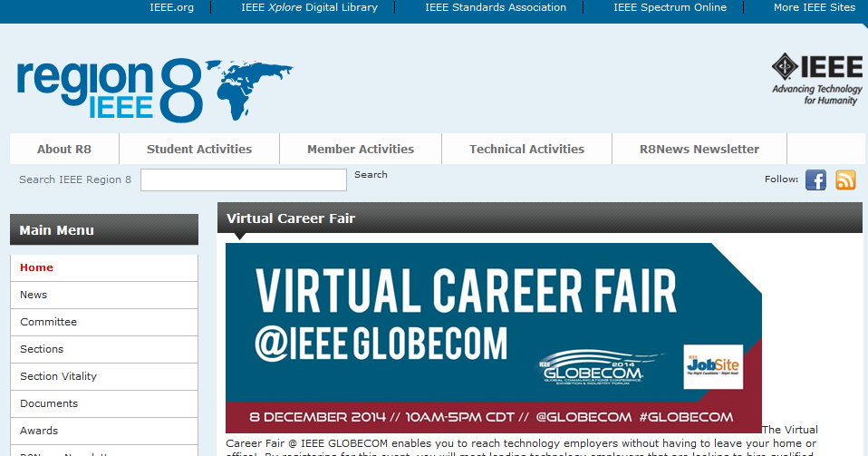Select Committee in the Main Menu
This screenshot has height=456, width=868.
[x=104, y=322]
